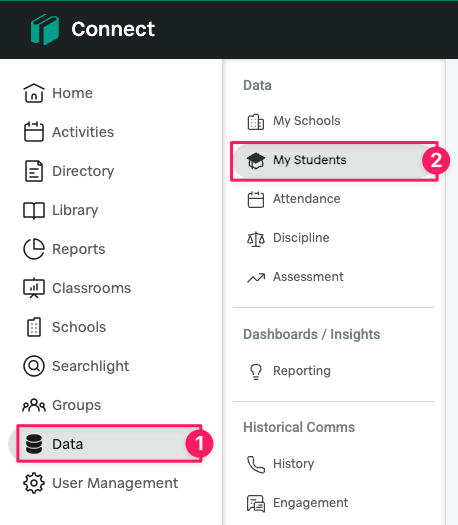Click the Classrooms presentation board icon

(x=34, y=288)
